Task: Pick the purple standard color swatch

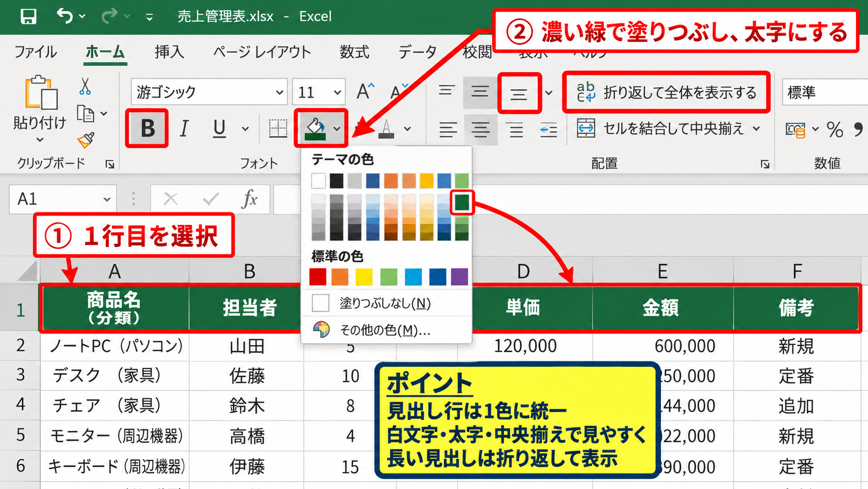Action: pos(459,277)
